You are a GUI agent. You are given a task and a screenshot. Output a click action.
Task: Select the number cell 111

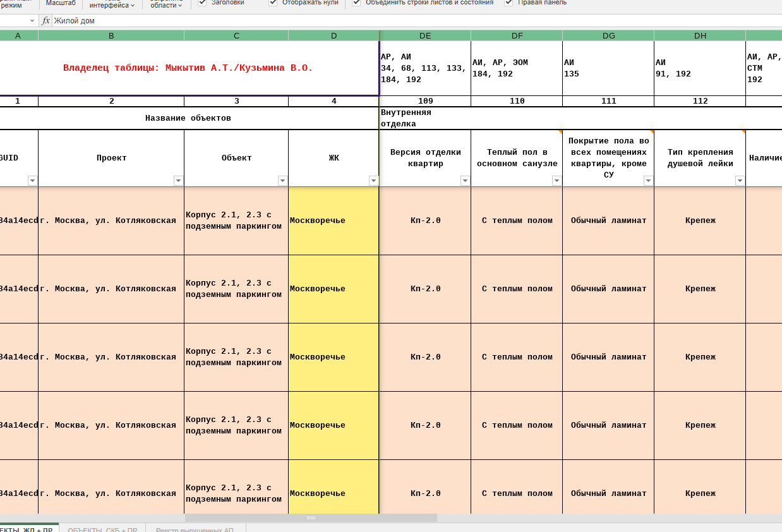[x=608, y=101]
